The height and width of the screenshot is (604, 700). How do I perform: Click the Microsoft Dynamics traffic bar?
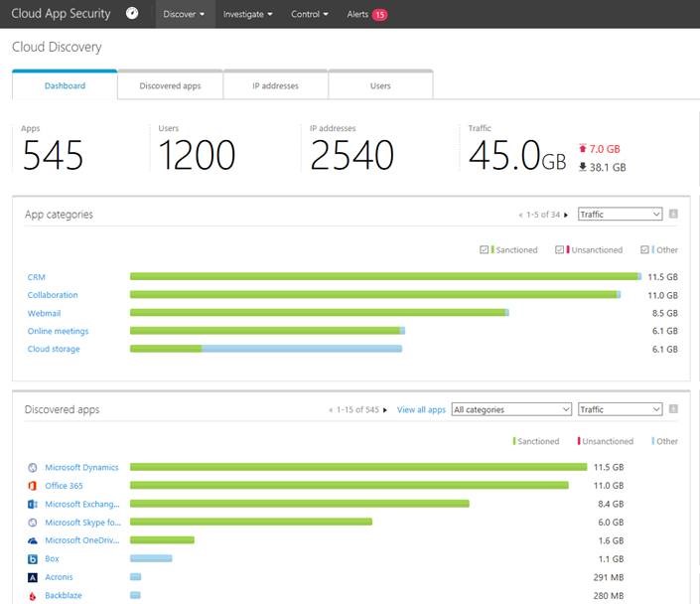pos(358,467)
